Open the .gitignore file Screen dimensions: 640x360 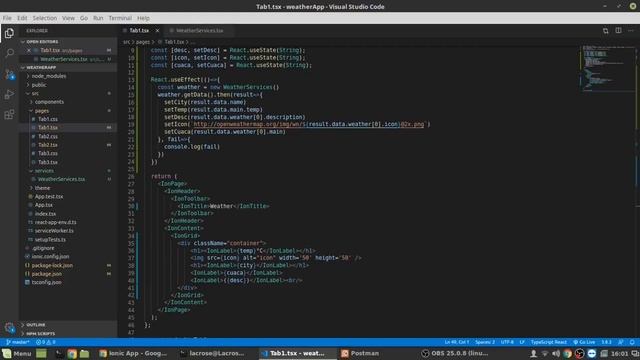coord(42,248)
